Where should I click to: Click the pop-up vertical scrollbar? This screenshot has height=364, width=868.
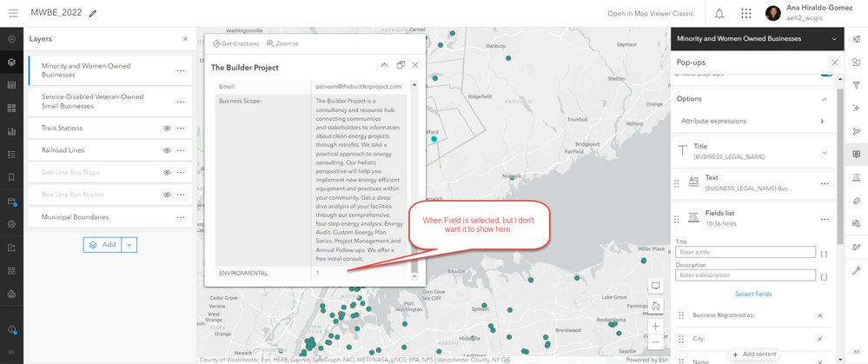[x=414, y=180]
